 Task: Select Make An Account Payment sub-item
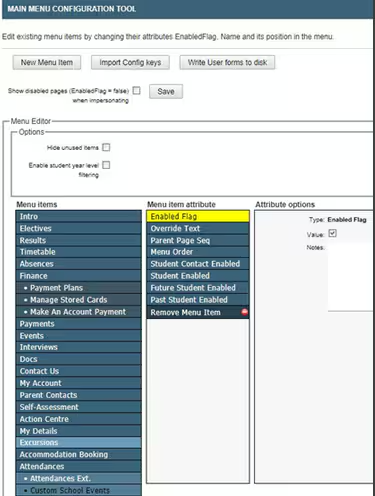pos(79,312)
